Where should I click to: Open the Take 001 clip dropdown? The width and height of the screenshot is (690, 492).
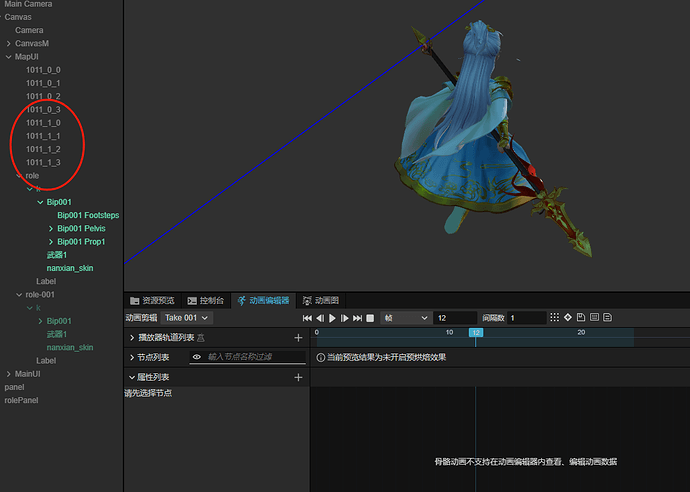(187, 318)
